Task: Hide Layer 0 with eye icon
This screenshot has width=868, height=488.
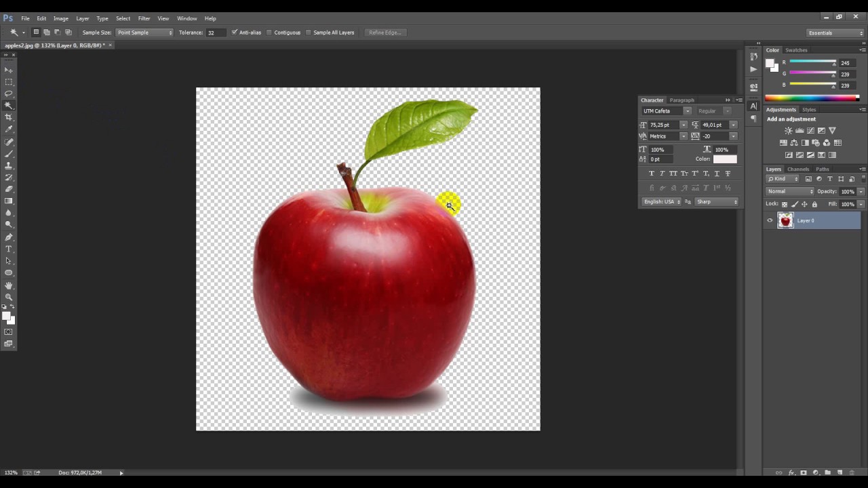Action: pos(770,220)
